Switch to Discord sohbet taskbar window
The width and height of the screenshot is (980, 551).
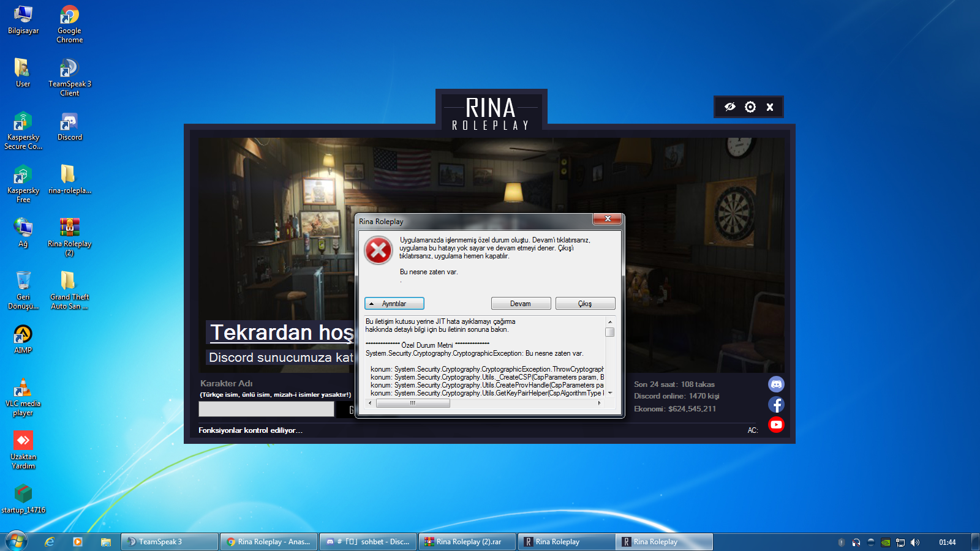(368, 542)
